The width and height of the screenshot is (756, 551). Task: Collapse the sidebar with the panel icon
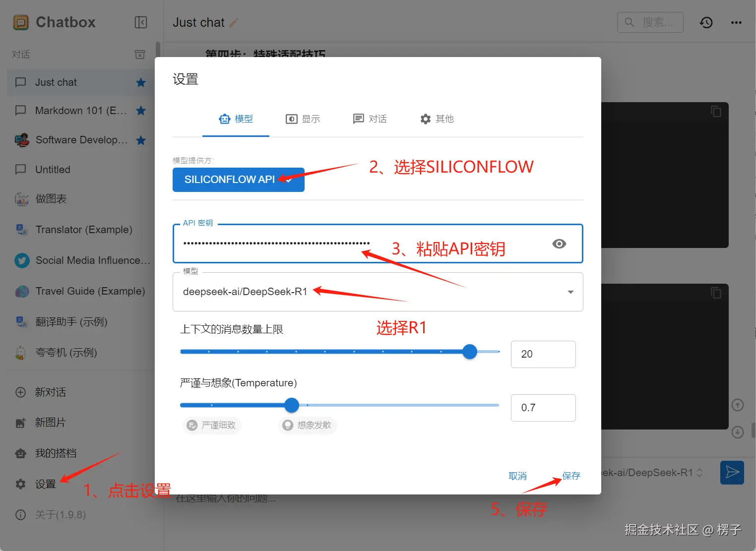[x=141, y=22]
